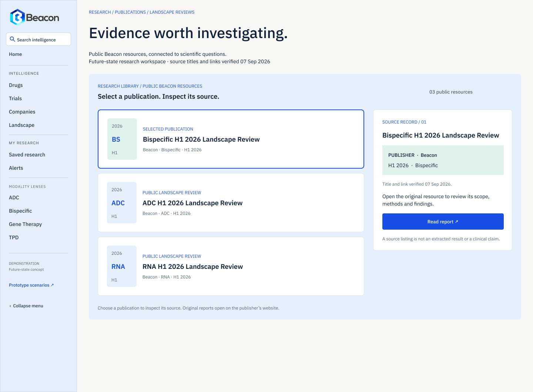The image size is (533, 392).
Task: Click 'Title and link verified 07 Sep 2026.'
Action: [x=417, y=184]
